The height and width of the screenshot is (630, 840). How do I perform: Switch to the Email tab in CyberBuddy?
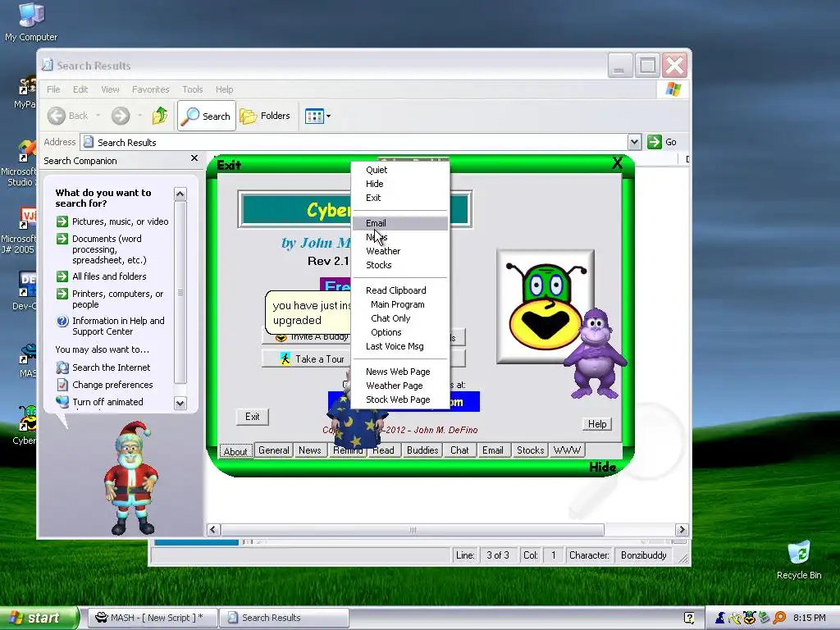492,450
